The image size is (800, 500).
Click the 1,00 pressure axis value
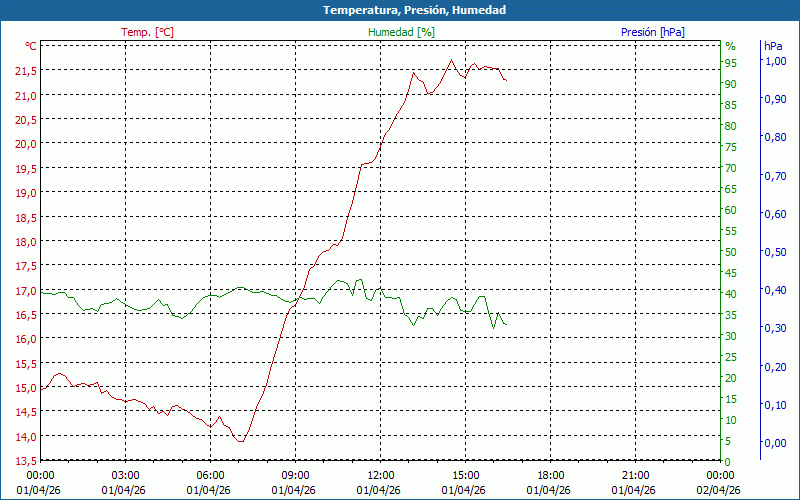776,61
